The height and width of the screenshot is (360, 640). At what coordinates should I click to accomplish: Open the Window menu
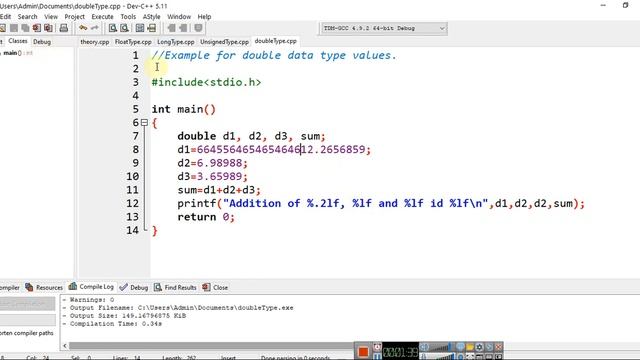click(179, 17)
